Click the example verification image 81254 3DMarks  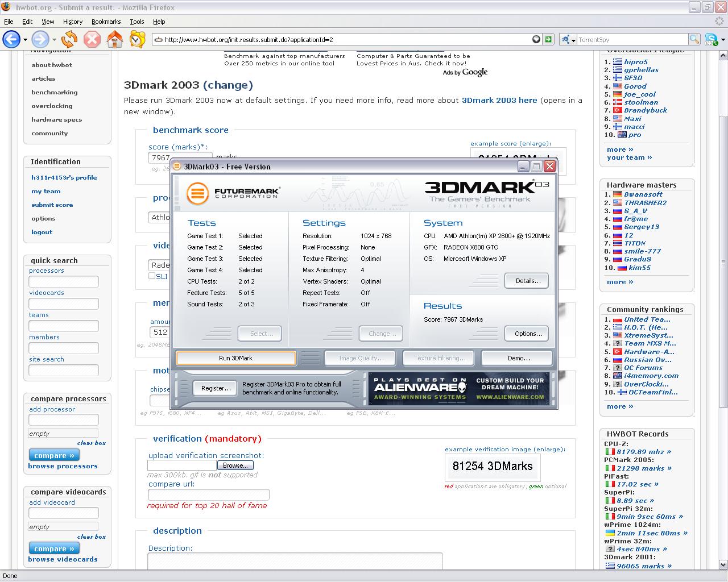click(x=493, y=467)
